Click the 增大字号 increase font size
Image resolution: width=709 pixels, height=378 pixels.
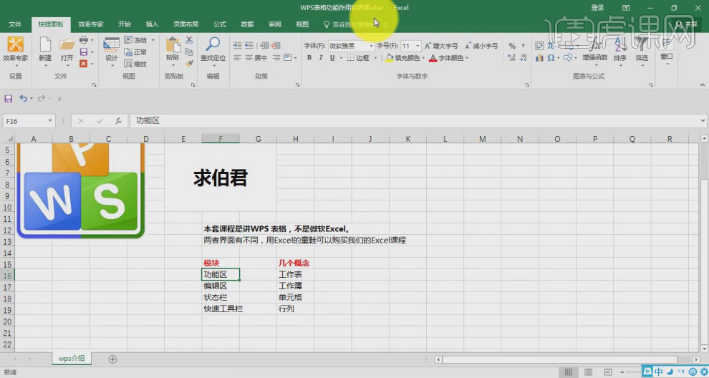pos(441,46)
